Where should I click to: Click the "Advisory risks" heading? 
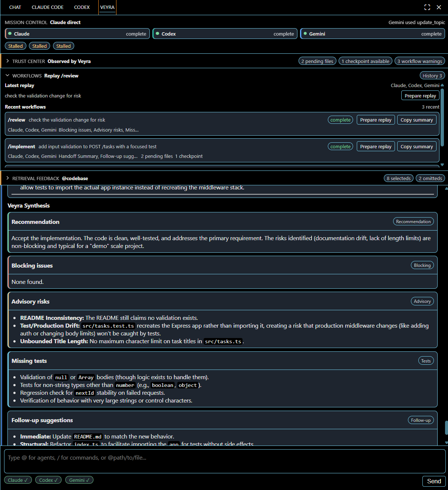30,301
